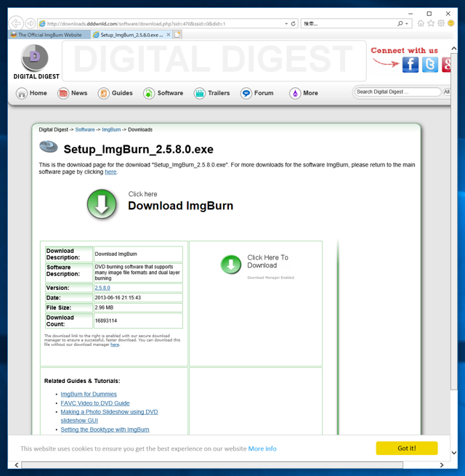Click the Download ImgBurn heading link
Image resolution: width=465 pixels, height=476 pixels.
point(181,206)
